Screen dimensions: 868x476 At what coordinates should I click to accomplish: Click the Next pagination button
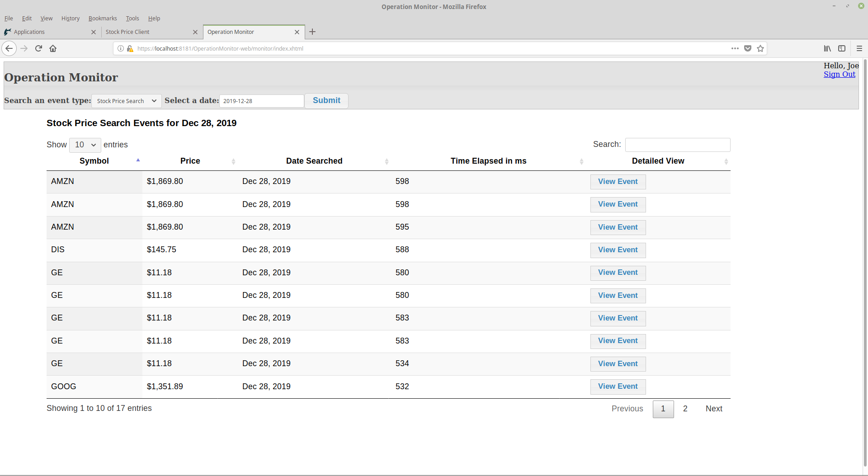(x=714, y=409)
